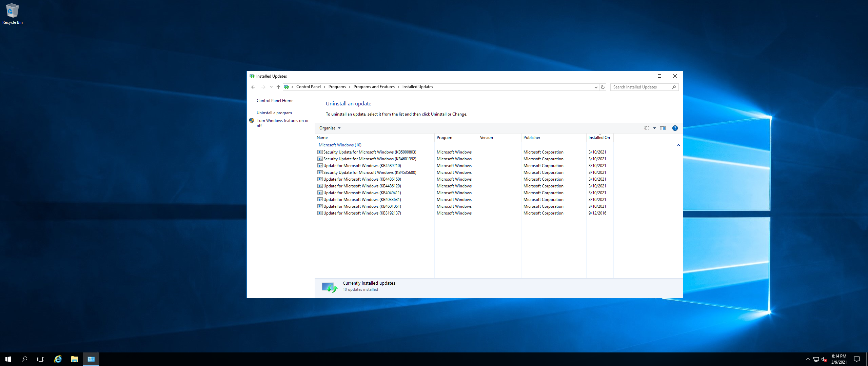
Task: Go back using the back arrow
Action: (x=253, y=87)
